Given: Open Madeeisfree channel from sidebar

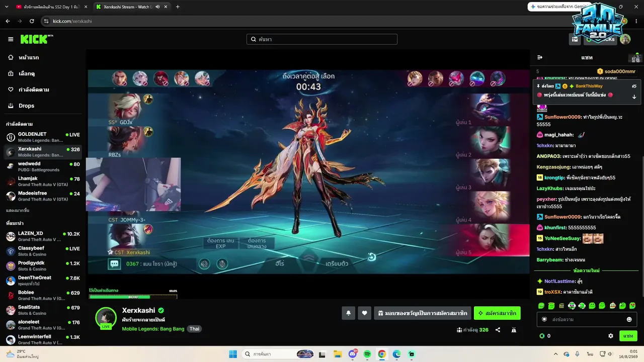Looking at the screenshot, I should 43,196.
